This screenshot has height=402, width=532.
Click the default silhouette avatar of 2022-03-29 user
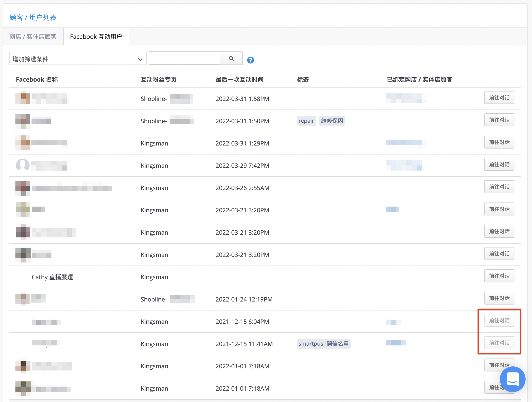[23, 165]
